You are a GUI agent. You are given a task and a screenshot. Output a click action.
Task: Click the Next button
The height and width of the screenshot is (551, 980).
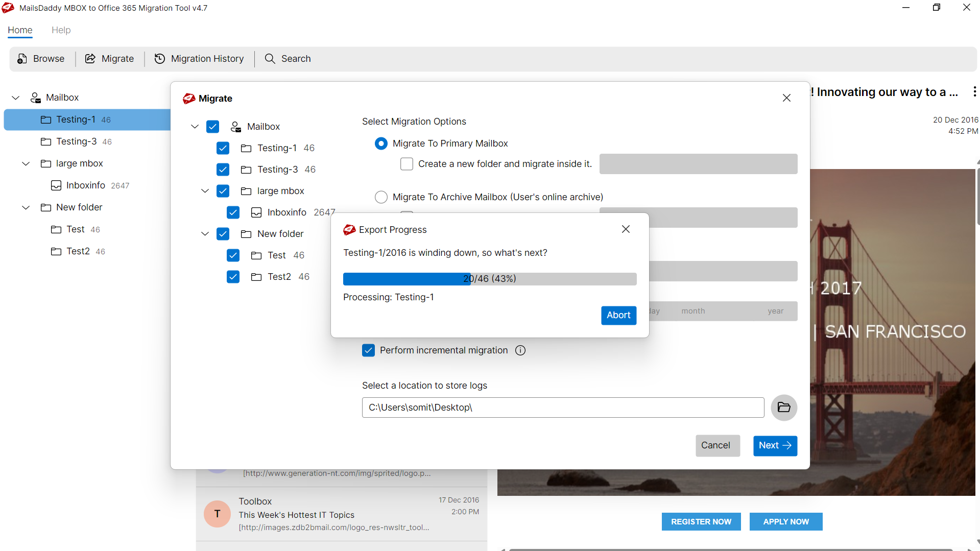pyautogui.click(x=775, y=445)
